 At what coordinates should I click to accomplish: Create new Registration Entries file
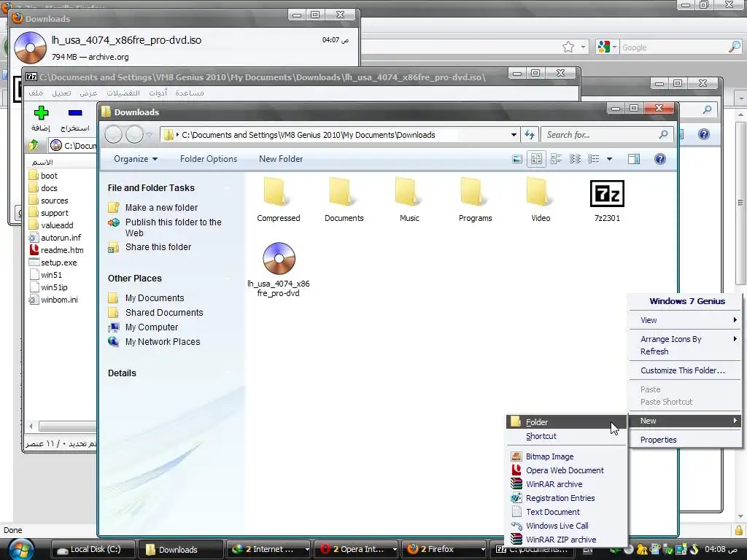tap(565, 497)
